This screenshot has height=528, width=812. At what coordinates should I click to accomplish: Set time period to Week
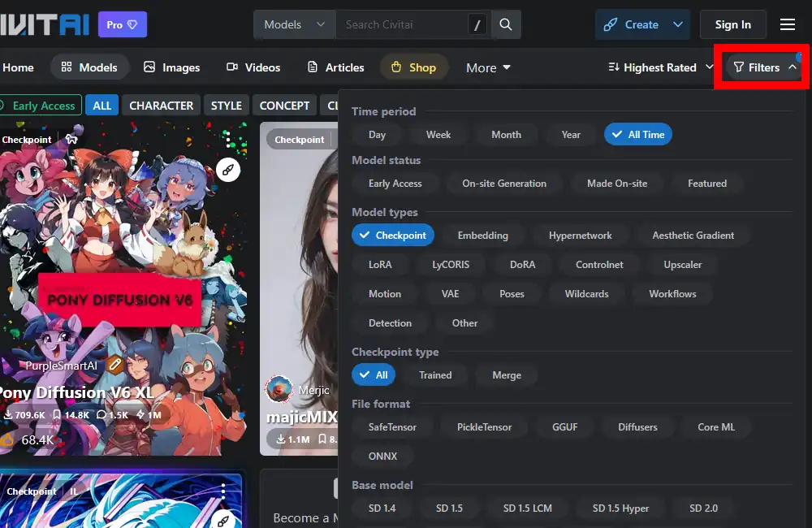(438, 135)
